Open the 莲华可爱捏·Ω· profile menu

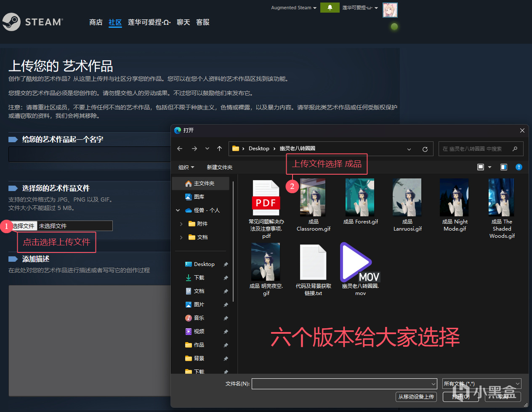point(149,22)
